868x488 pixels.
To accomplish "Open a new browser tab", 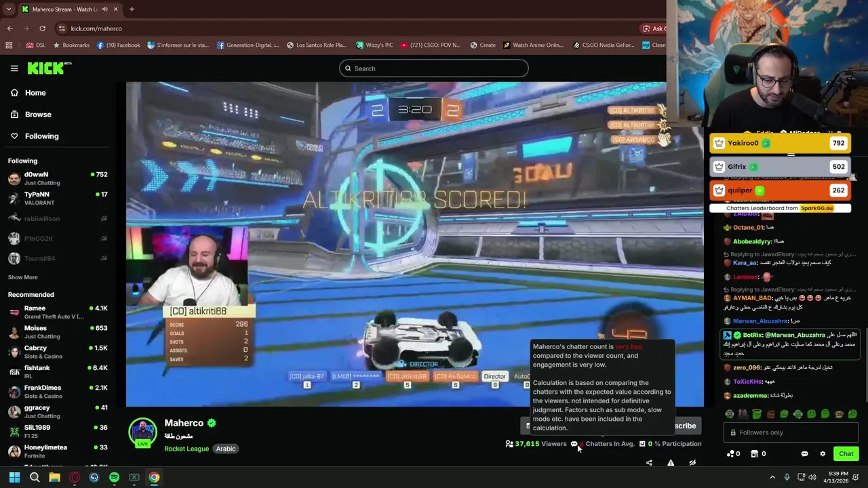I will [x=132, y=9].
